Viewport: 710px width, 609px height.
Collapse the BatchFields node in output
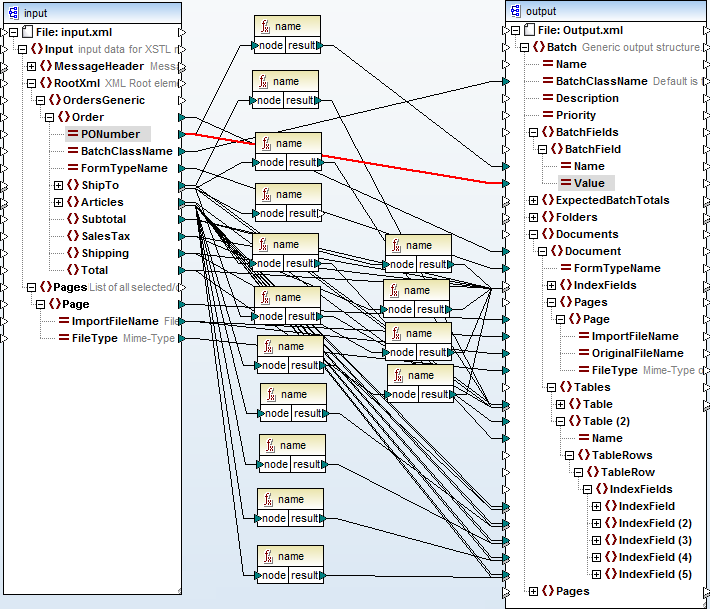coord(533,132)
